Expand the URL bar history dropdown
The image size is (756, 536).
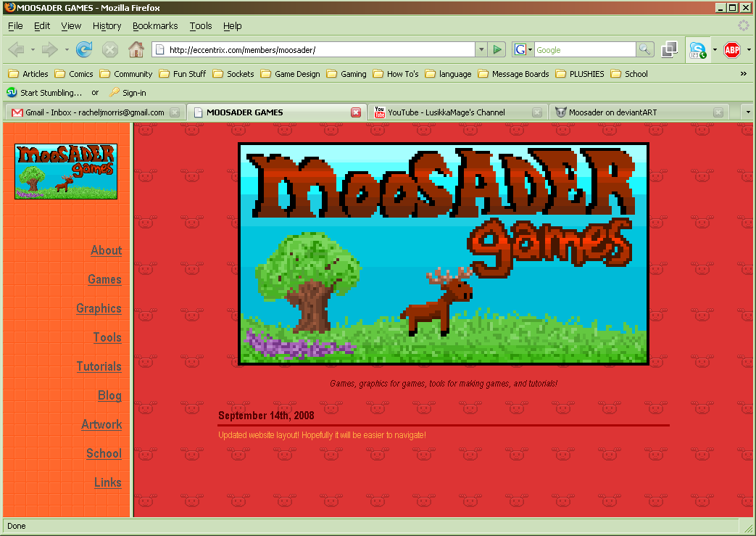[x=481, y=49]
